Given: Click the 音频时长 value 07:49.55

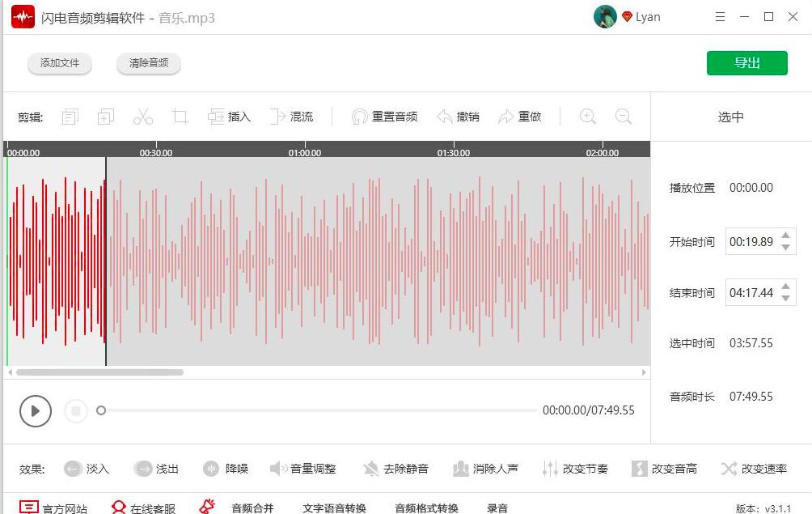Looking at the screenshot, I should 751,397.
